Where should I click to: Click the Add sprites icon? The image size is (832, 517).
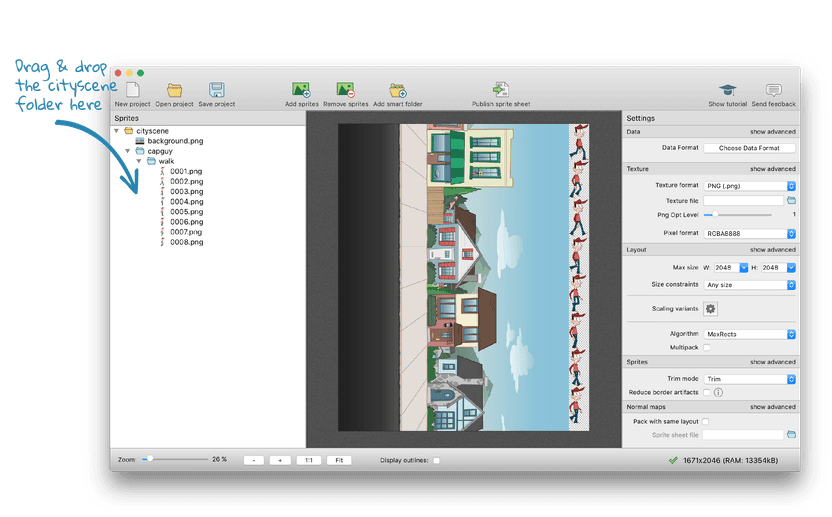[301, 89]
